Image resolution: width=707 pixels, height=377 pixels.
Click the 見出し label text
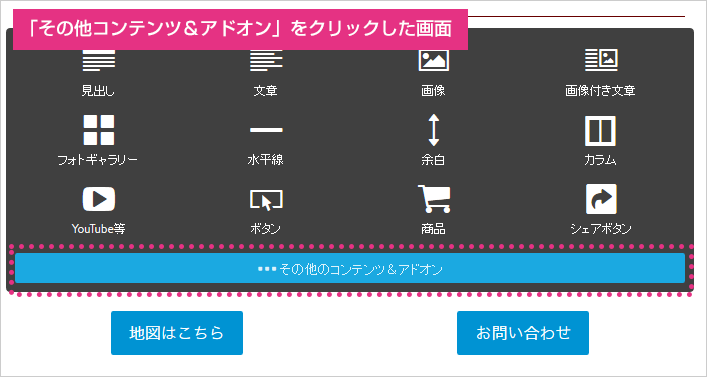point(98,91)
